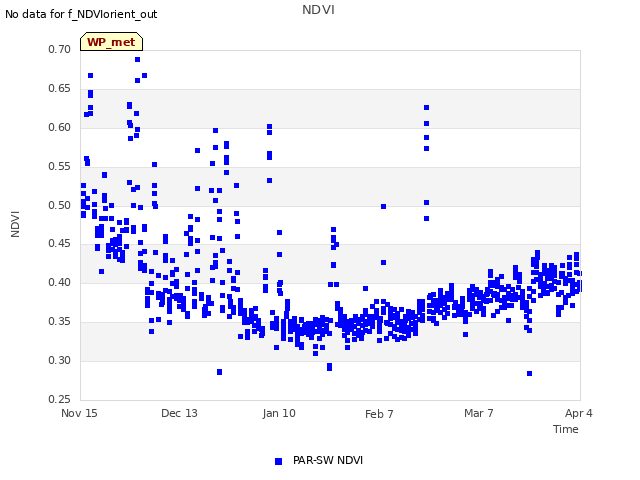
Task: Click the Time axis title
Action: pos(566,429)
